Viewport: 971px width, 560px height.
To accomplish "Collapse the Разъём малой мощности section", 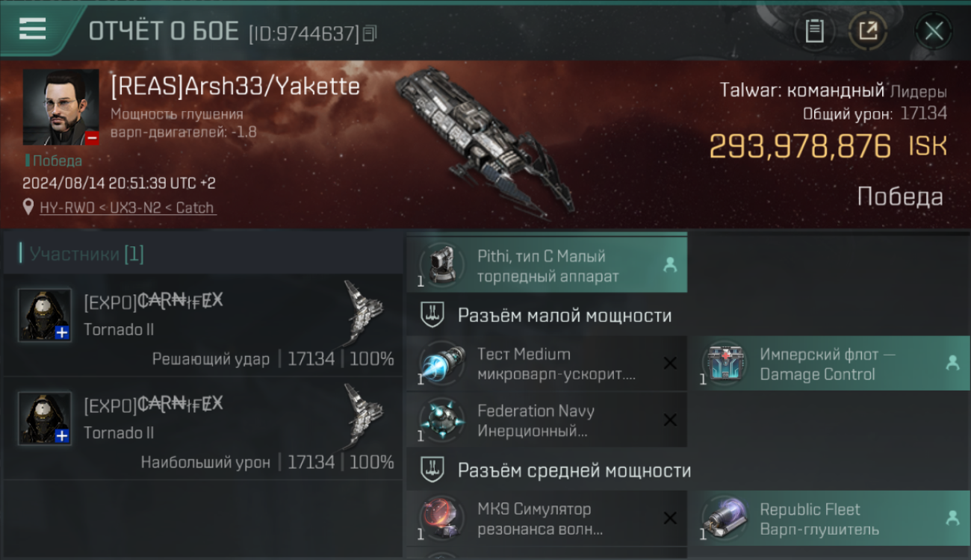I will [547, 315].
